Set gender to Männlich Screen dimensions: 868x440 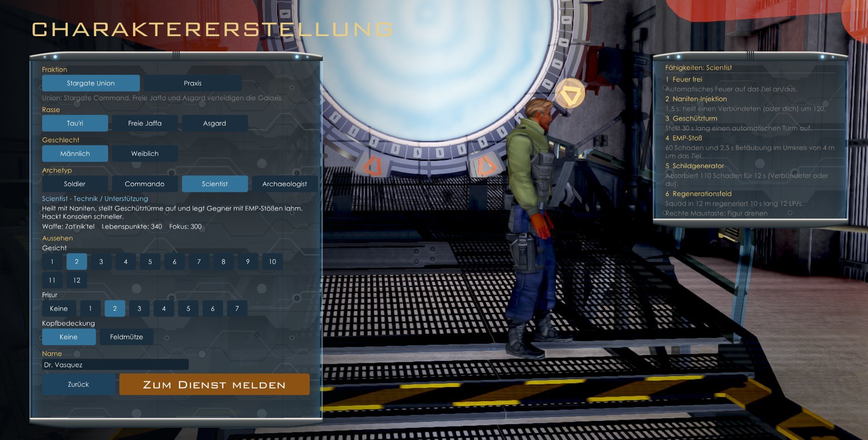[x=75, y=154]
